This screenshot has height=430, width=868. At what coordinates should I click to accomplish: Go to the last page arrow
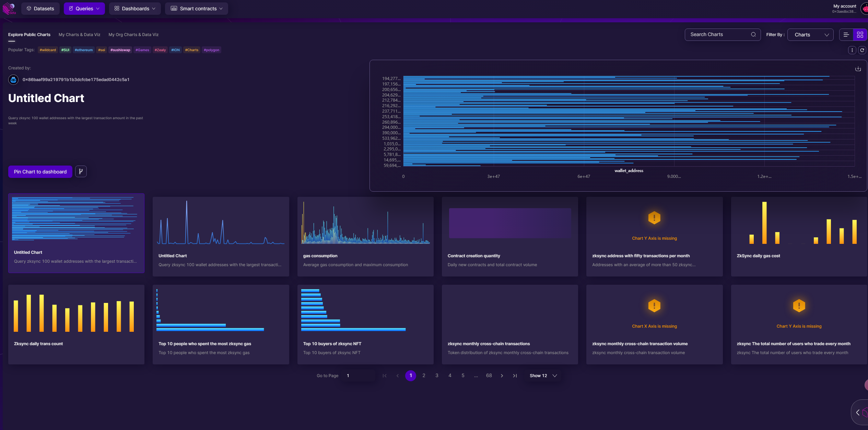[x=515, y=376]
